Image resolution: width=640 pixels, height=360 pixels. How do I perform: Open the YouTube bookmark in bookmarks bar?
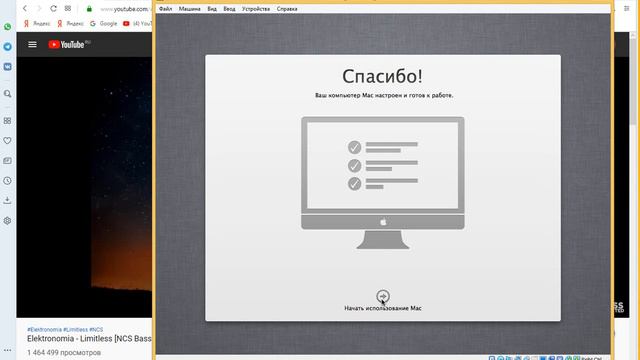pyautogui.click(x=137, y=24)
